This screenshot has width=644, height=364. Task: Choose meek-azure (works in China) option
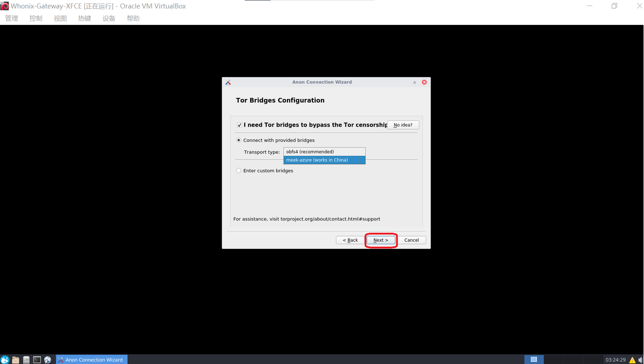click(324, 160)
